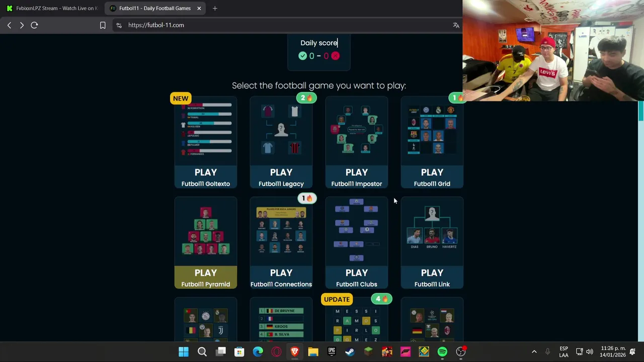Launch Forza Horizon from taskbar
This screenshot has height=362, width=644.
[406, 351]
